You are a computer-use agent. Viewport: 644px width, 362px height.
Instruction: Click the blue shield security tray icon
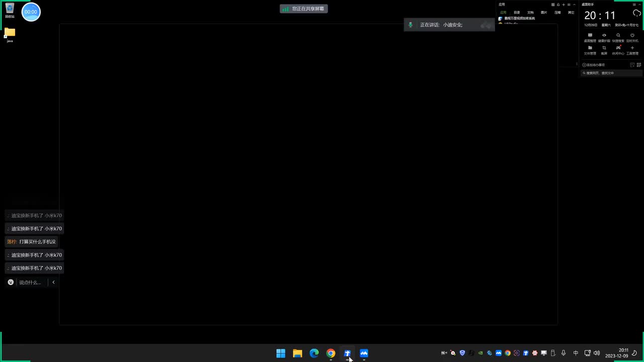coord(462,353)
